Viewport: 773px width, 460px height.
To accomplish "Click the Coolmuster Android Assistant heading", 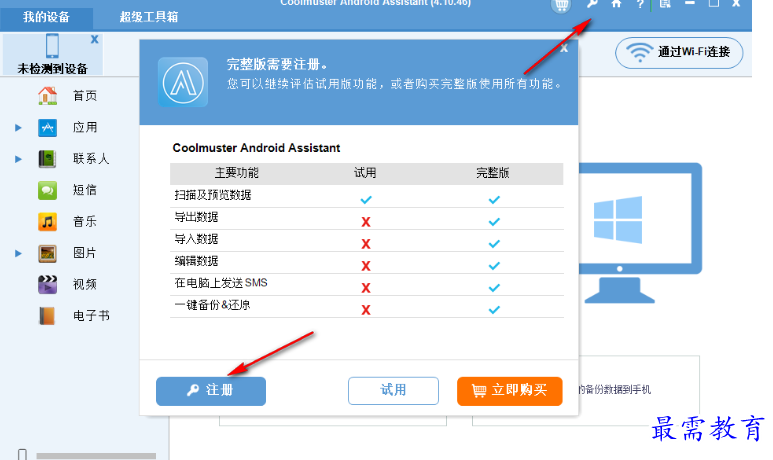I will click(256, 148).
